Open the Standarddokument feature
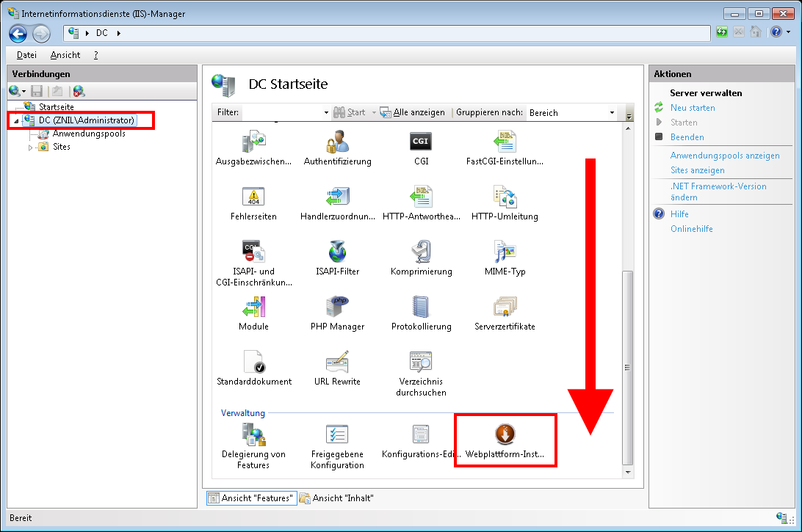This screenshot has width=802, height=532. (x=253, y=362)
